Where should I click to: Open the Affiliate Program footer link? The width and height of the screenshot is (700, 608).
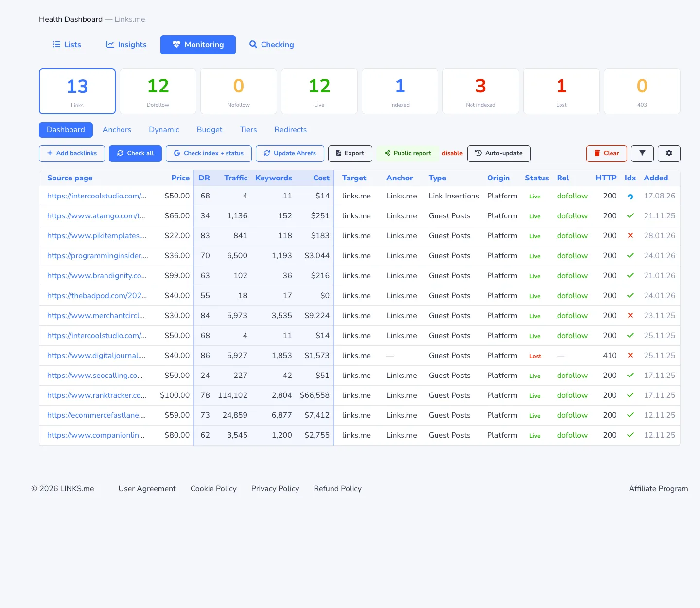(659, 489)
